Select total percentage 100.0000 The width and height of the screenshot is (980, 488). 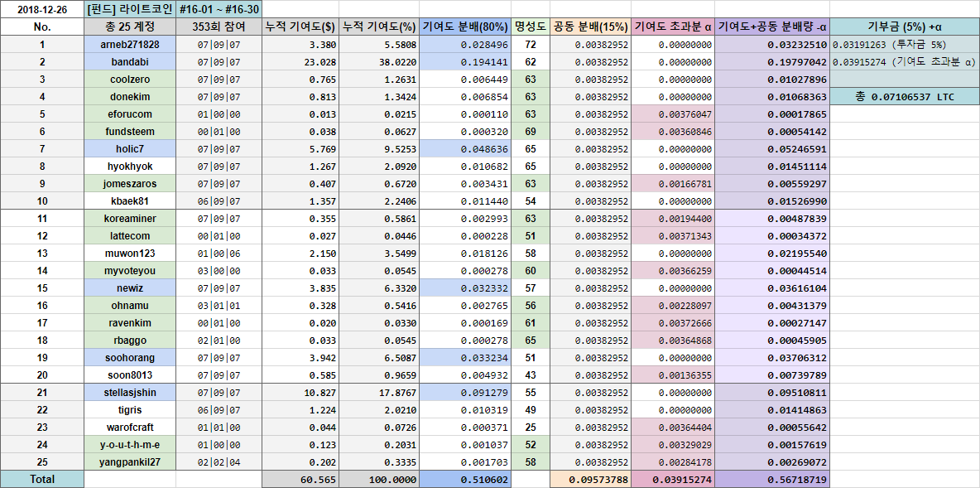(x=379, y=479)
